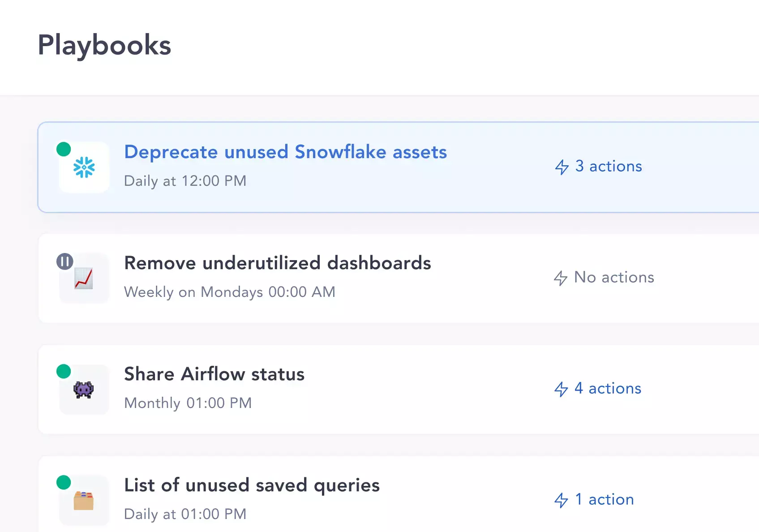This screenshot has width=759, height=532.
Task: Open List of unused saved queries playbook
Action: (252, 485)
